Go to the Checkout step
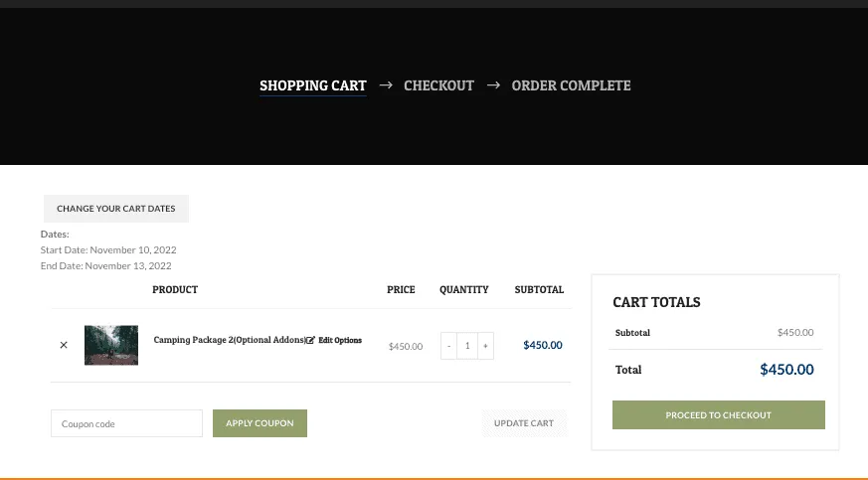Screen dimensions: 868x480 [x=438, y=85]
